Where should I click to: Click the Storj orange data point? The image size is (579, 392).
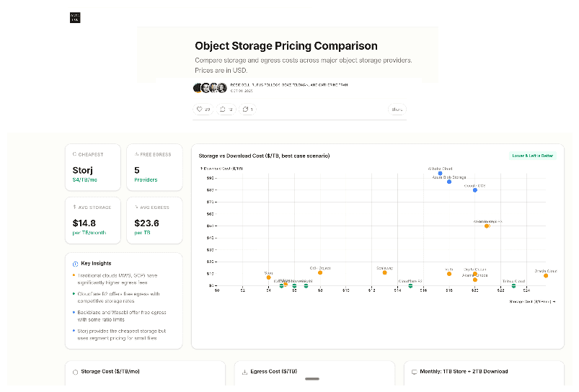269,277
